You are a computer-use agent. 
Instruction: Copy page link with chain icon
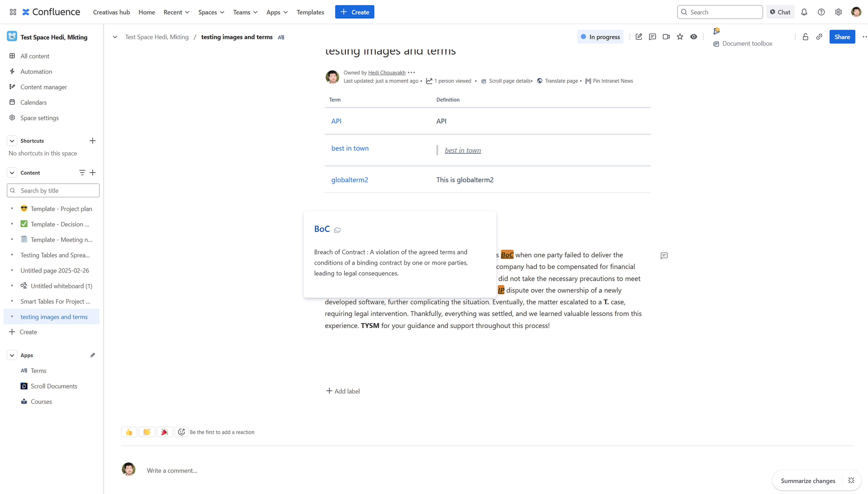(x=819, y=37)
